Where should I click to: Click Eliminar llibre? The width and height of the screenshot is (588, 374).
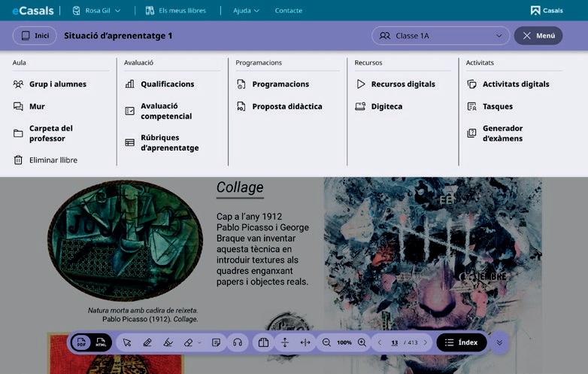point(45,160)
